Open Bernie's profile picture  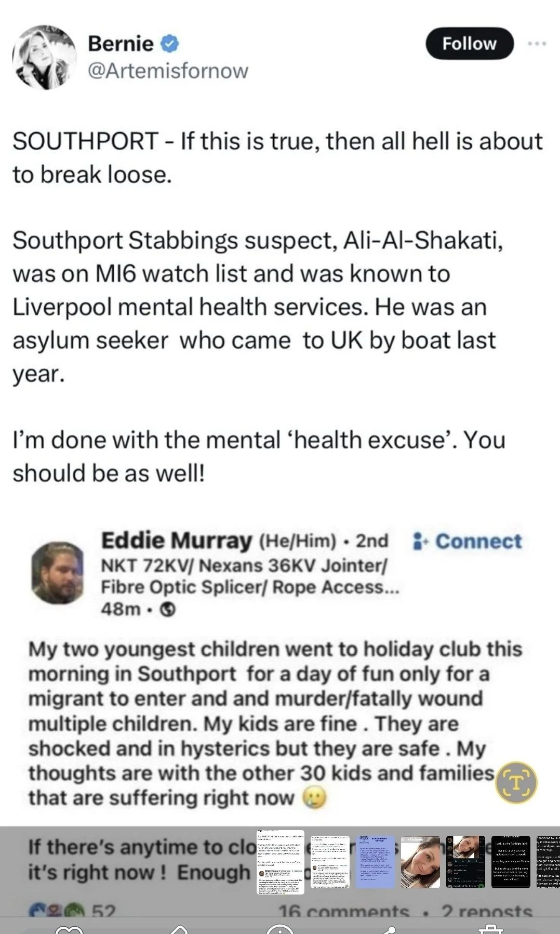pyautogui.click(x=44, y=57)
